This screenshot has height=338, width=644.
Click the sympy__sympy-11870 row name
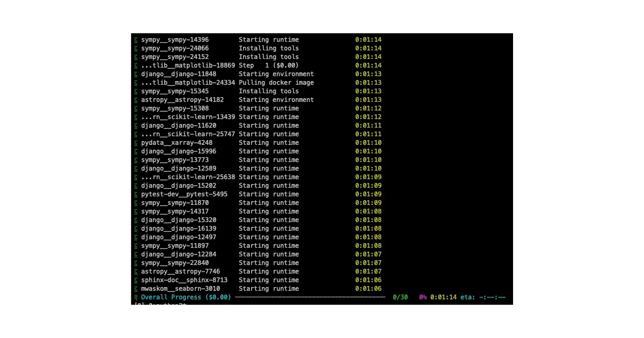coord(175,203)
